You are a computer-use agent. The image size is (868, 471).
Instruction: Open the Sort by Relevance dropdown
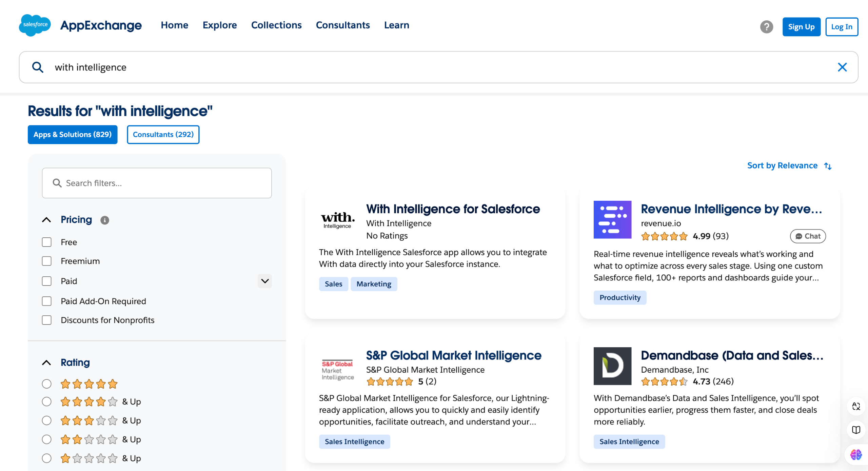pos(789,166)
